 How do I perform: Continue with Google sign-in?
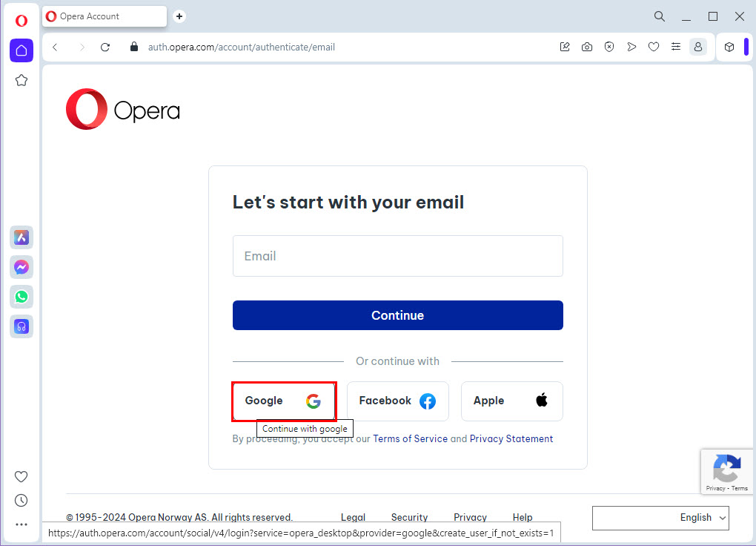[x=284, y=401]
